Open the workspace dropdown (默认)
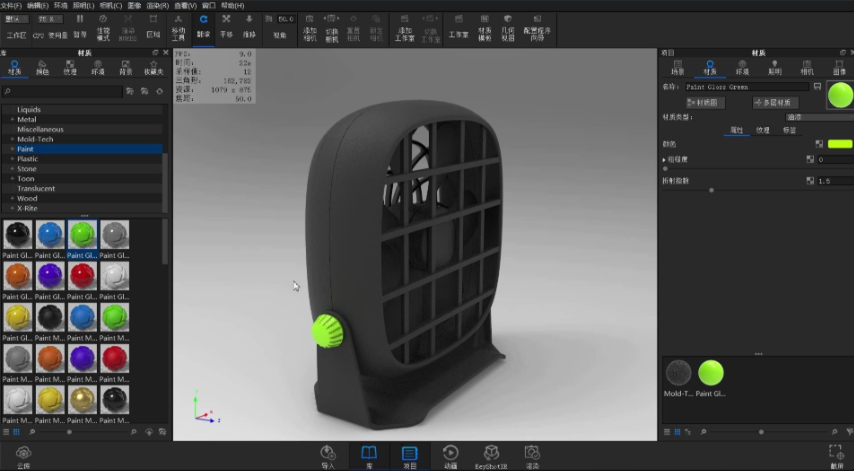 pos(15,19)
